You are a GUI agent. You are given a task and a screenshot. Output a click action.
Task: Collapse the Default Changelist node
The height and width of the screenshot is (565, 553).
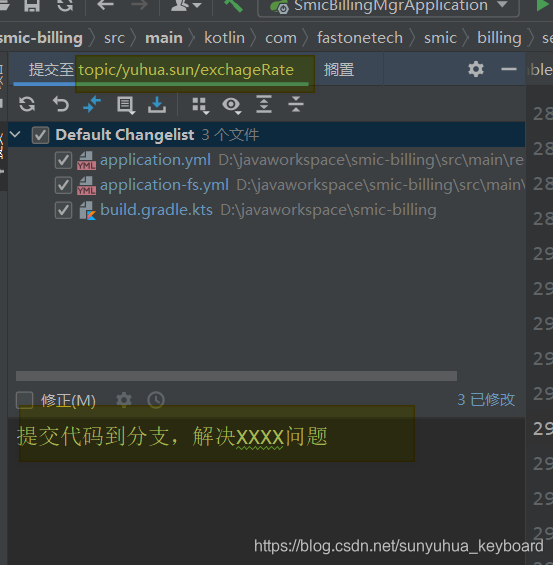coord(15,135)
